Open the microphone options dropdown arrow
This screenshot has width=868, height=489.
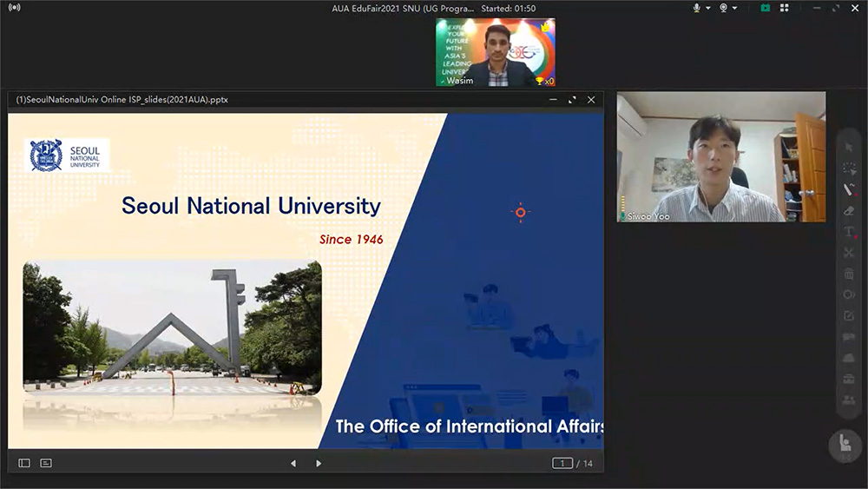[x=708, y=9]
